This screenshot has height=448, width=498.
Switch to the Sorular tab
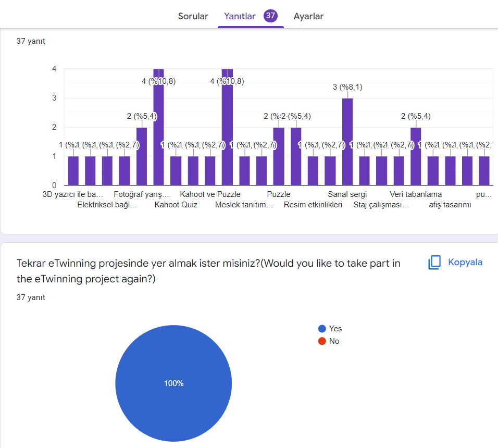[193, 16]
